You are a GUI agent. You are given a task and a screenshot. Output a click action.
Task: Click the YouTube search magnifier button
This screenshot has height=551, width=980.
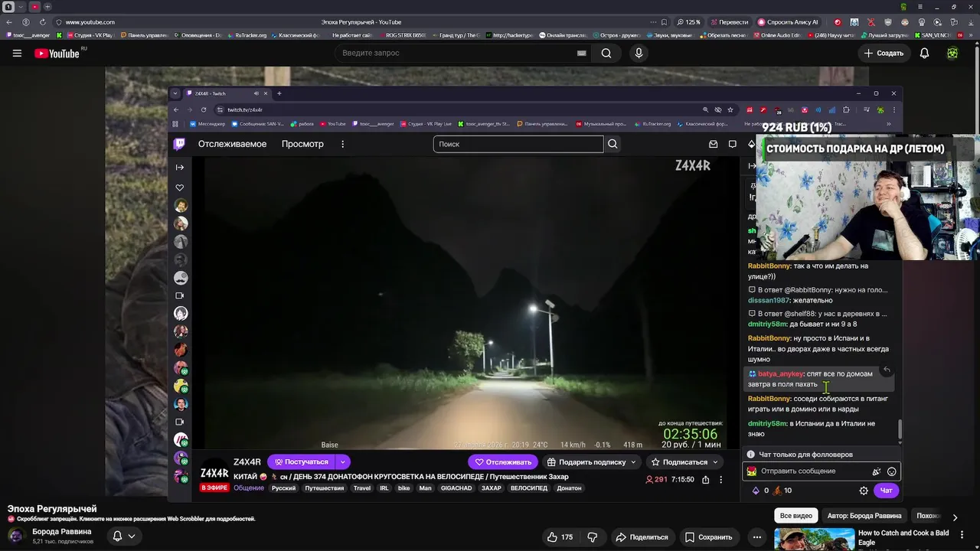click(606, 53)
